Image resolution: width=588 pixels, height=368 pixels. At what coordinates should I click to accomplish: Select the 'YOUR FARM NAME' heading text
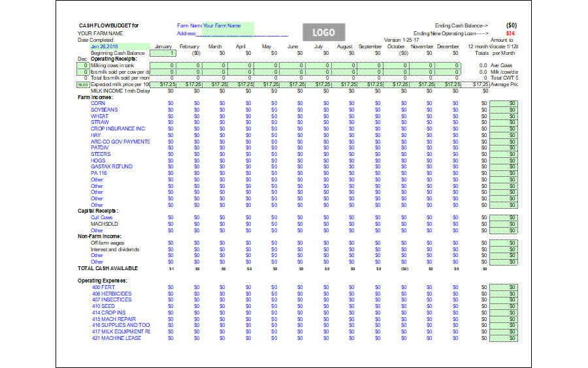pyautogui.click(x=100, y=33)
